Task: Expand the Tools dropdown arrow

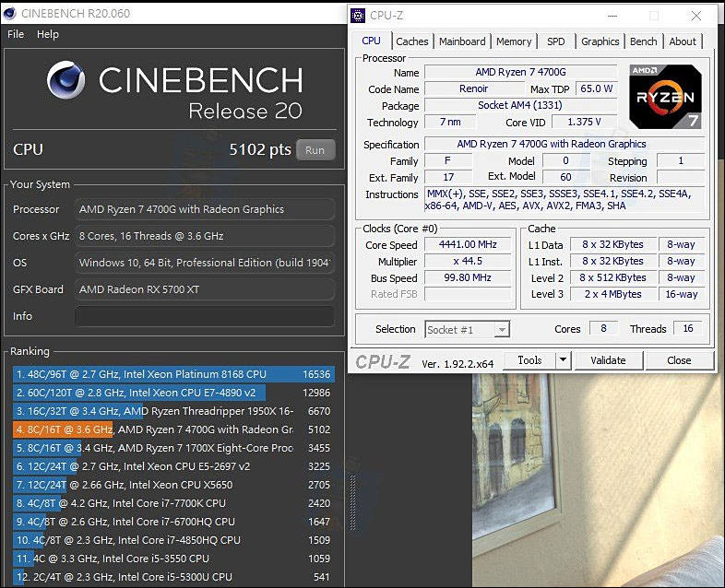Action: click(564, 360)
